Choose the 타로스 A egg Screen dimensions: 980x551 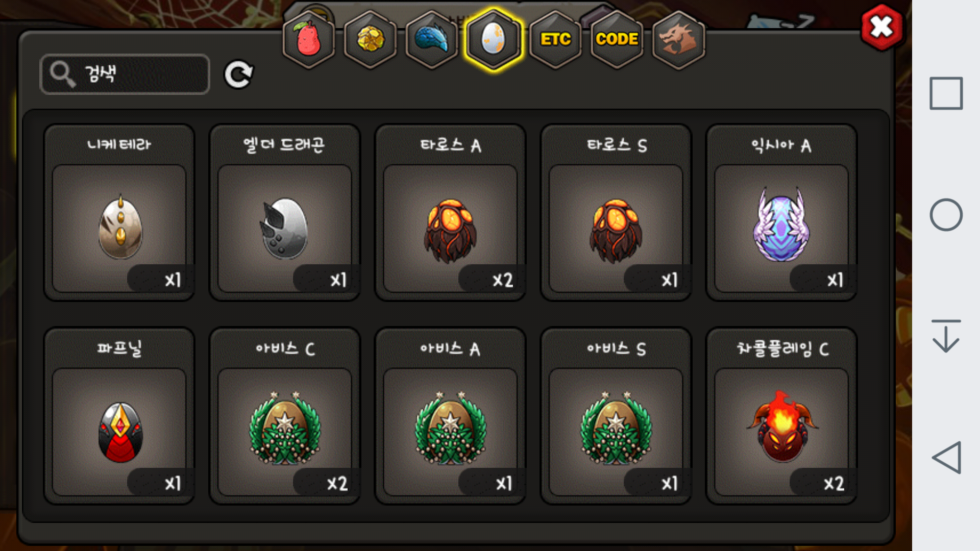[450, 212]
